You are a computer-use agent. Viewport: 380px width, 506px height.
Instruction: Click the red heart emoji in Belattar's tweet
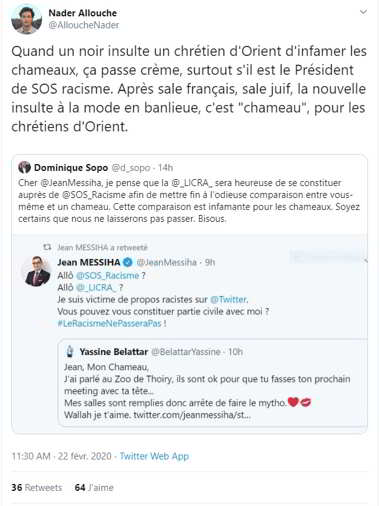click(x=293, y=402)
